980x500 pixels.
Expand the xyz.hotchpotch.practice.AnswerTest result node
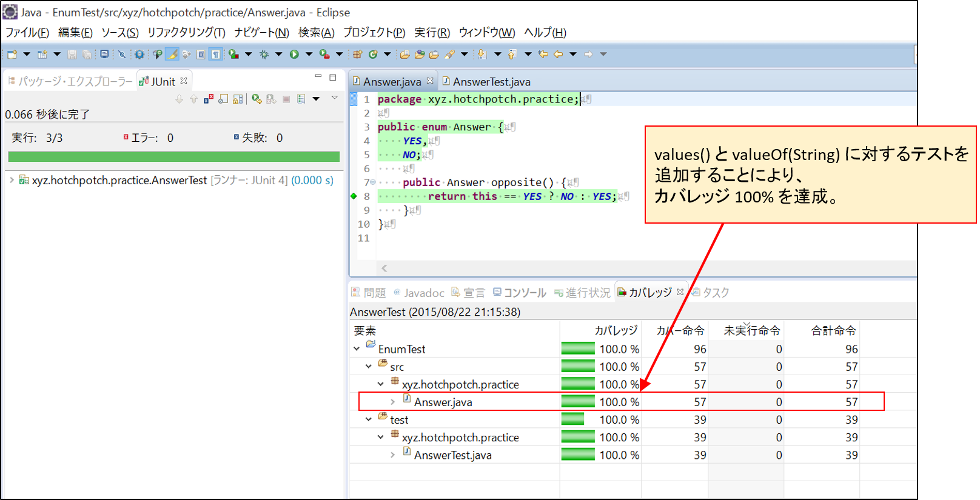pyautogui.click(x=12, y=180)
